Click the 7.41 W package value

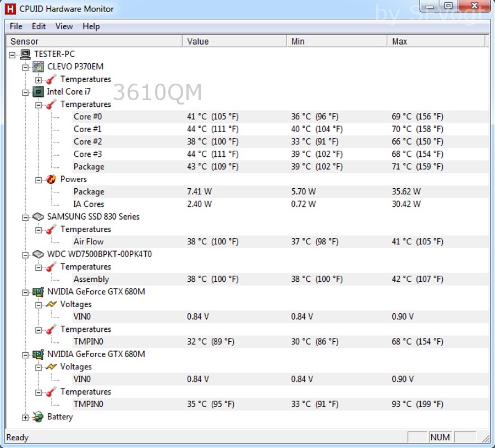click(200, 192)
